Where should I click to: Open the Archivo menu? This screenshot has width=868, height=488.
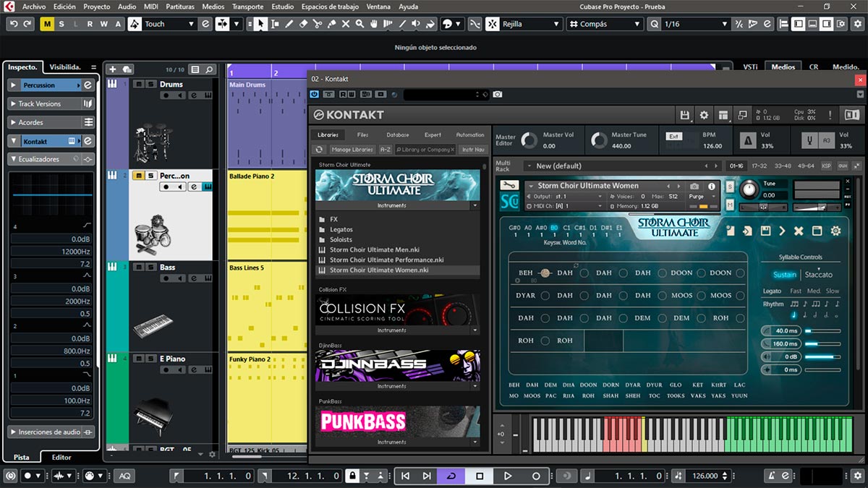[34, 7]
